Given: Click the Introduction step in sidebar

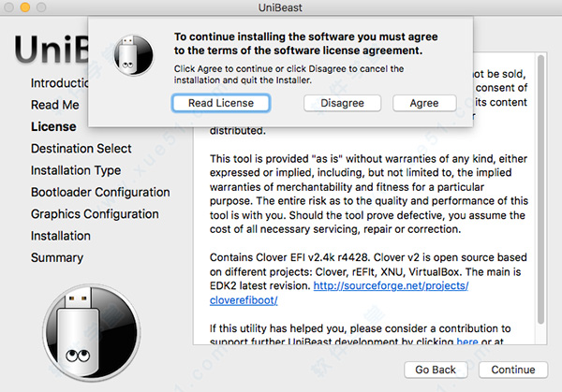Looking at the screenshot, I should pos(60,82).
